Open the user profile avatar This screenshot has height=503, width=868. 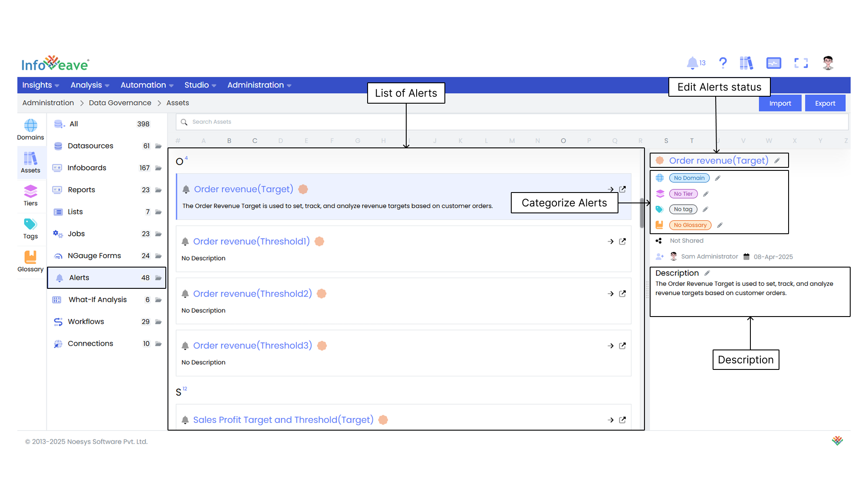[828, 63]
